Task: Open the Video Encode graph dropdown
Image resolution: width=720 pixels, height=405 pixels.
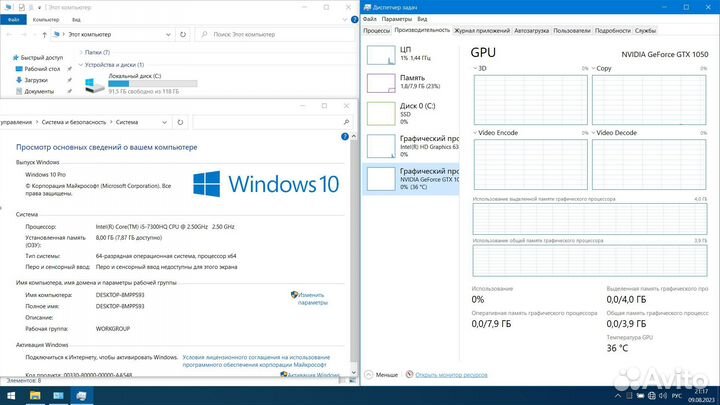Action: (x=476, y=133)
